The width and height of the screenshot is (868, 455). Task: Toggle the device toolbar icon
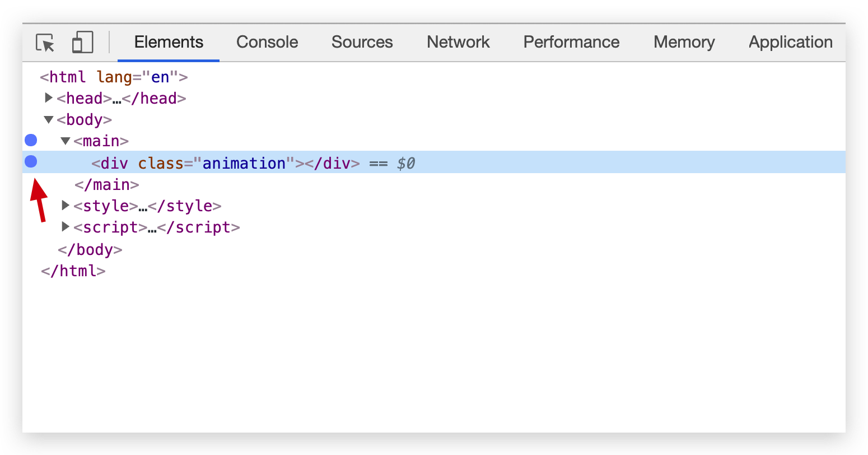(x=82, y=43)
